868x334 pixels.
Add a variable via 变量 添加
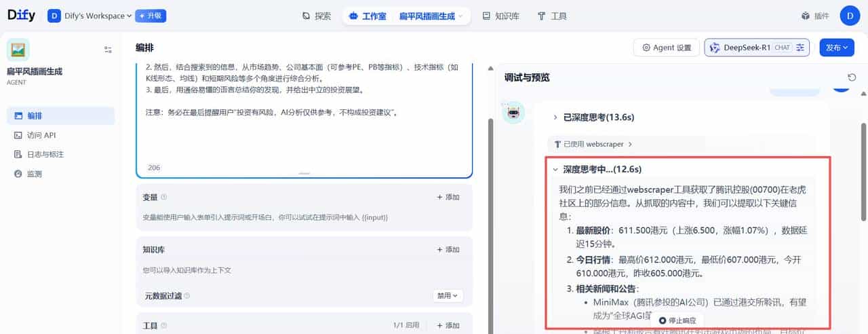click(448, 197)
